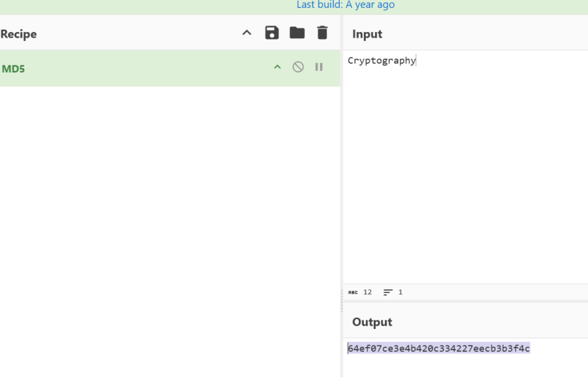Click the Save recipe floppy disk icon
Viewport: 588px width, 378px height.
click(x=272, y=33)
